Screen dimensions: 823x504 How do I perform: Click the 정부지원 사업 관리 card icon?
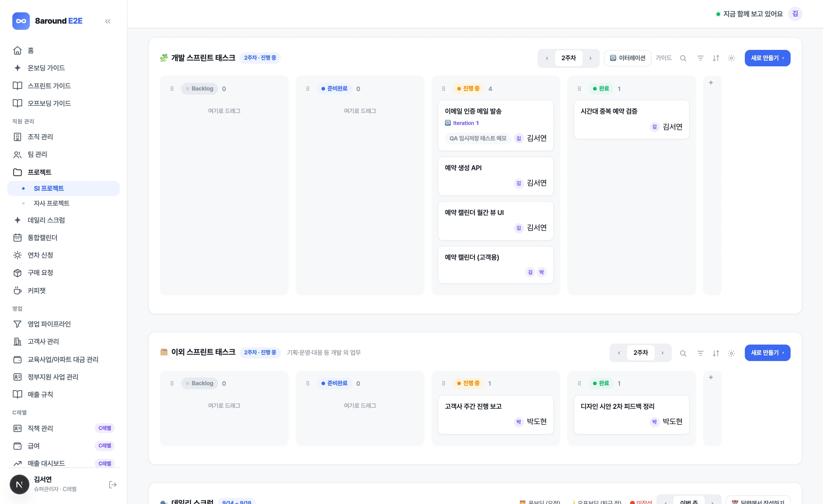pyautogui.click(x=17, y=377)
